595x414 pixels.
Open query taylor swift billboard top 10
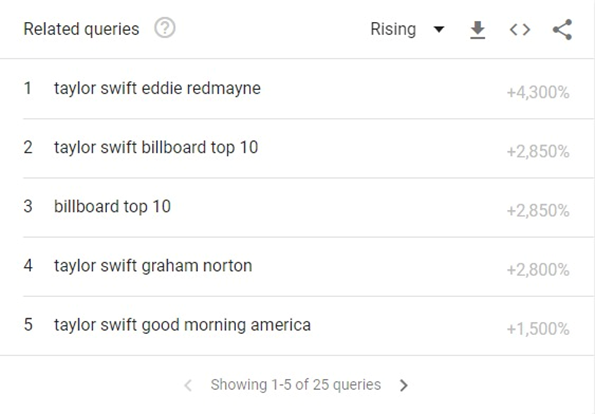156,147
